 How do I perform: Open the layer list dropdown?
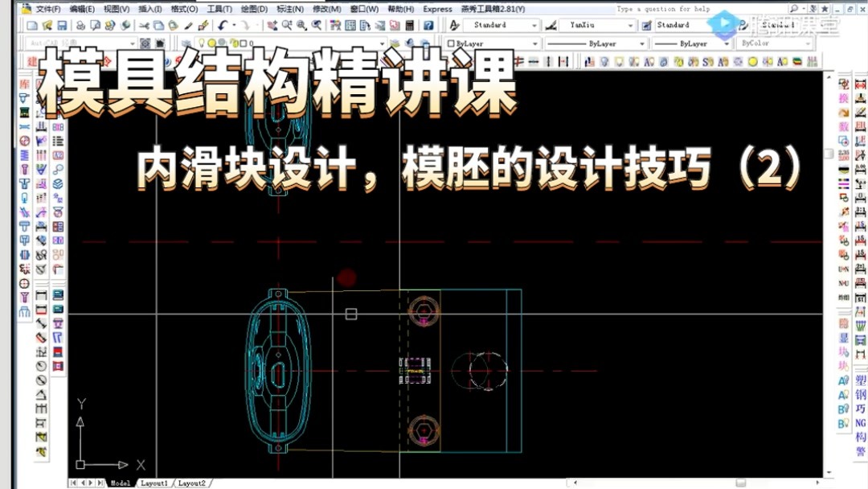pyautogui.click(x=383, y=43)
